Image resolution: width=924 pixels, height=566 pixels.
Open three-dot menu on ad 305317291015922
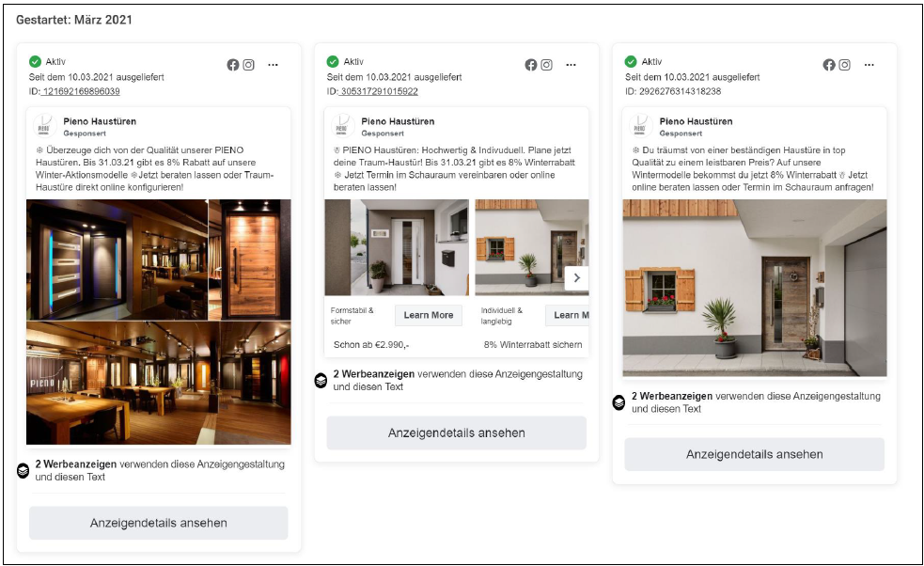(571, 65)
